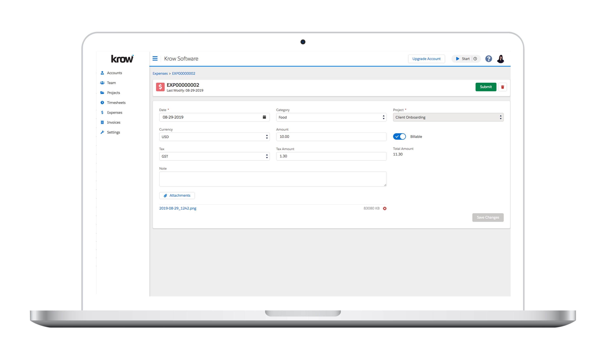Open the help question mark icon

488,59
